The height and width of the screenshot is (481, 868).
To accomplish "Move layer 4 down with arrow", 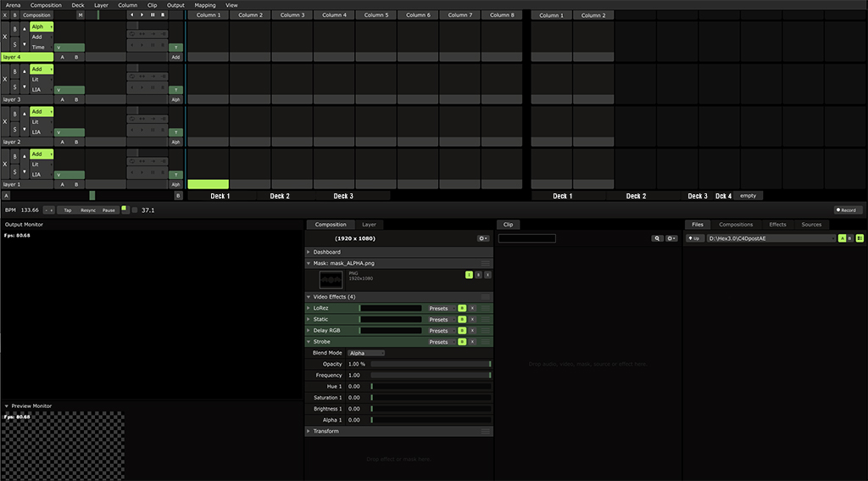I will coord(25,44).
